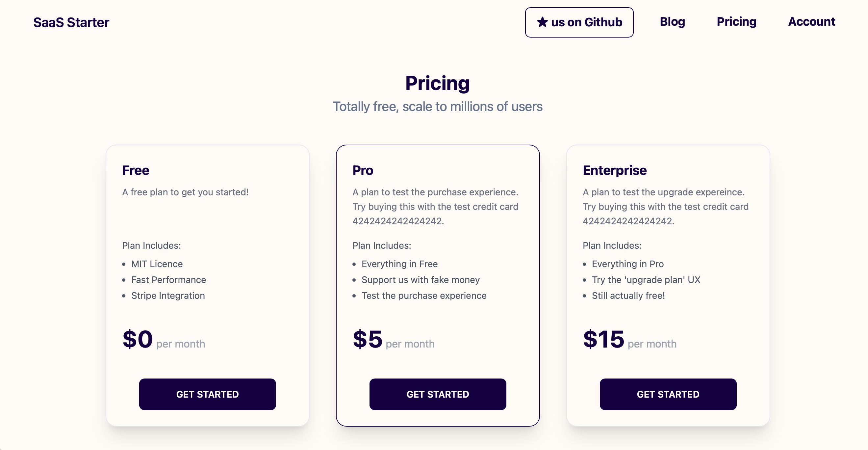Click the SaaS Starter logo link
Screen dimensions: 868x450
71,23
